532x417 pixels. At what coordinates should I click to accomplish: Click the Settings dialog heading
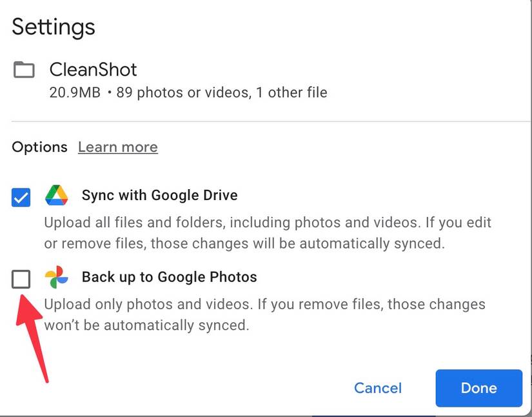[54, 27]
